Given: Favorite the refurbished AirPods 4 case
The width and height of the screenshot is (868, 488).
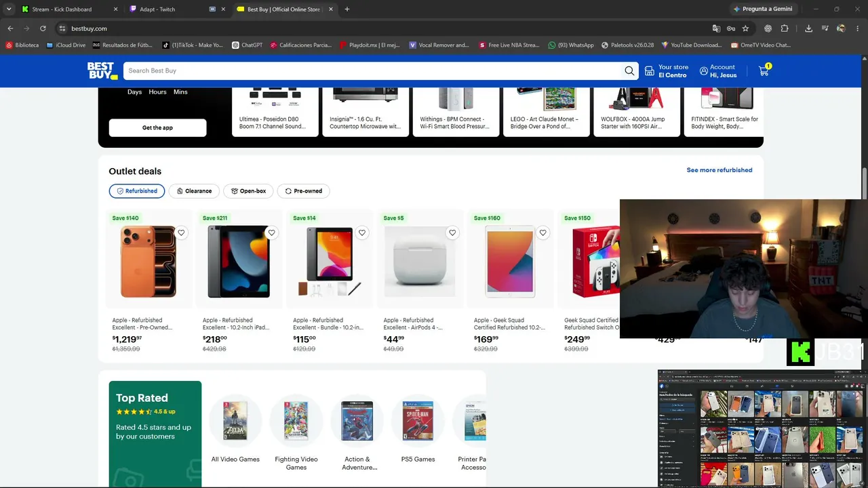Looking at the screenshot, I should pos(452,232).
